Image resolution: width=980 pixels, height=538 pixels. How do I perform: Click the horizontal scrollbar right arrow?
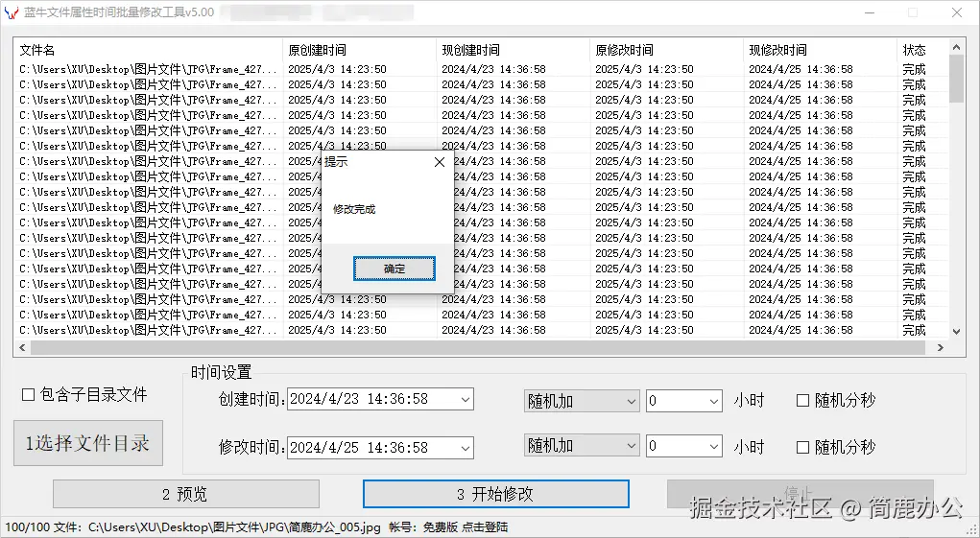pos(940,347)
